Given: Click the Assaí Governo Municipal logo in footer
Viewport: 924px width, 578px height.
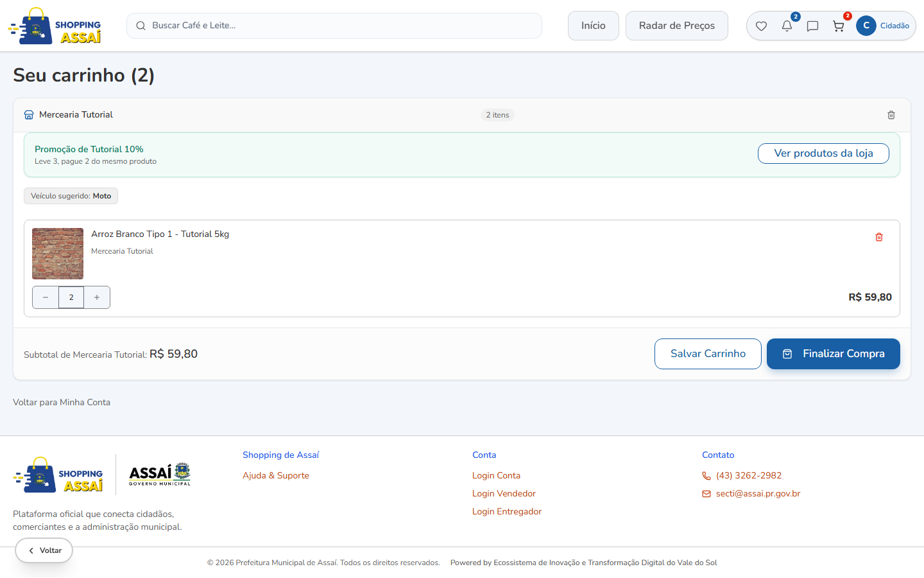Looking at the screenshot, I should coord(160,475).
